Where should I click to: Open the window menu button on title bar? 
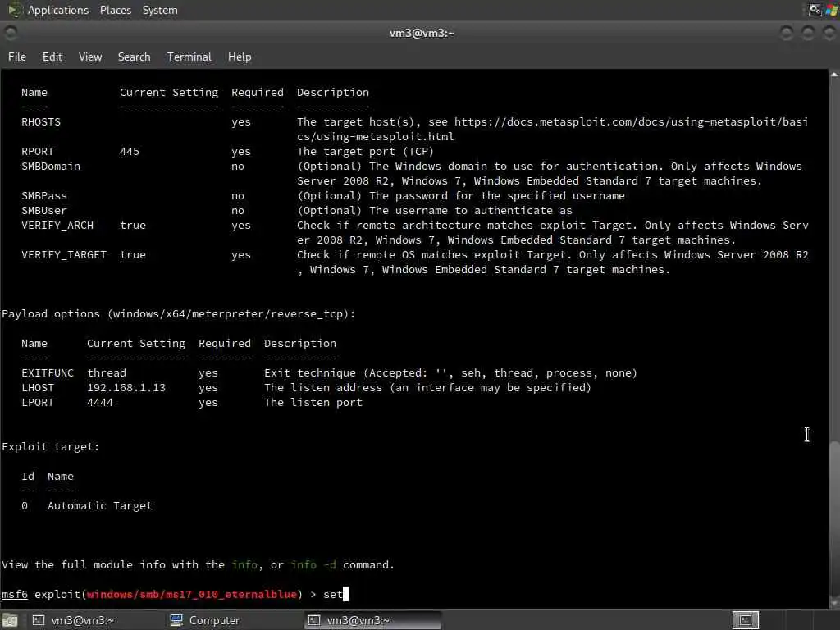pos(10,33)
